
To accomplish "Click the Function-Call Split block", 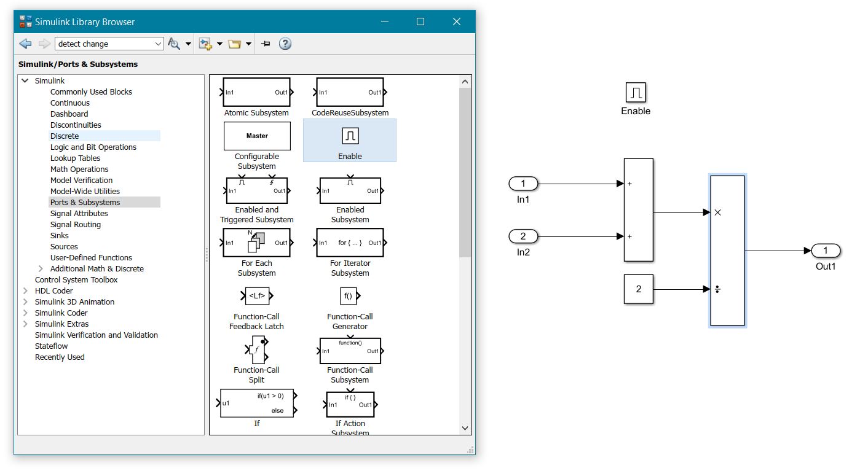I will click(256, 350).
